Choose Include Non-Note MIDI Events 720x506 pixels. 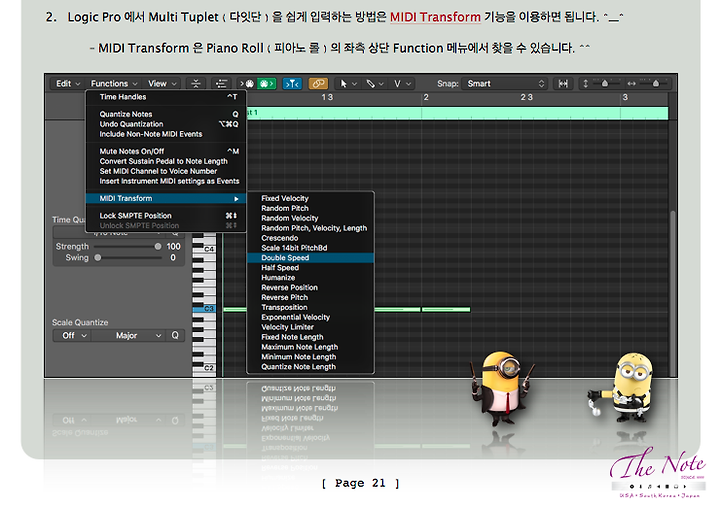[166, 134]
